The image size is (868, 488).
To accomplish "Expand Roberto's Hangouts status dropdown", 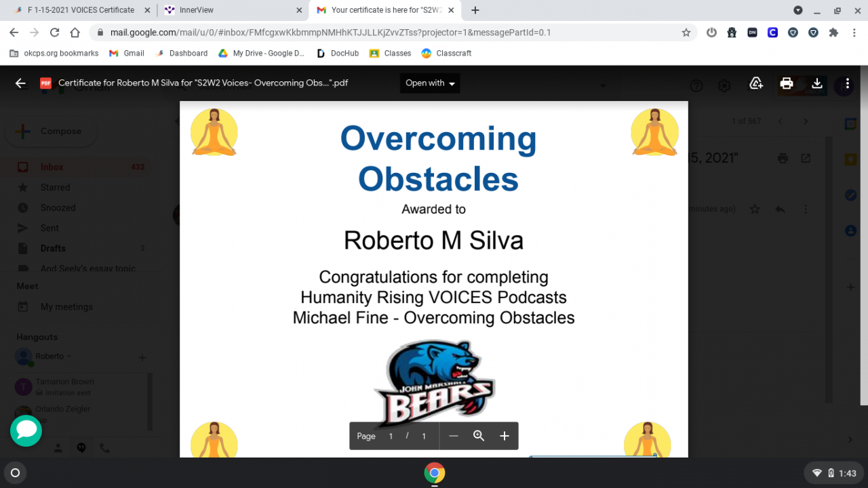I will (x=68, y=357).
